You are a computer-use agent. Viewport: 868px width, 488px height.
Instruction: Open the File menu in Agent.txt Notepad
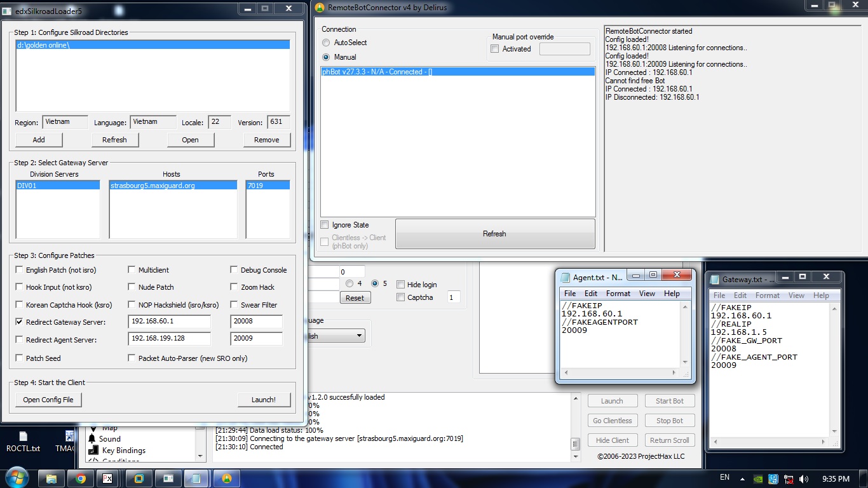click(x=570, y=294)
